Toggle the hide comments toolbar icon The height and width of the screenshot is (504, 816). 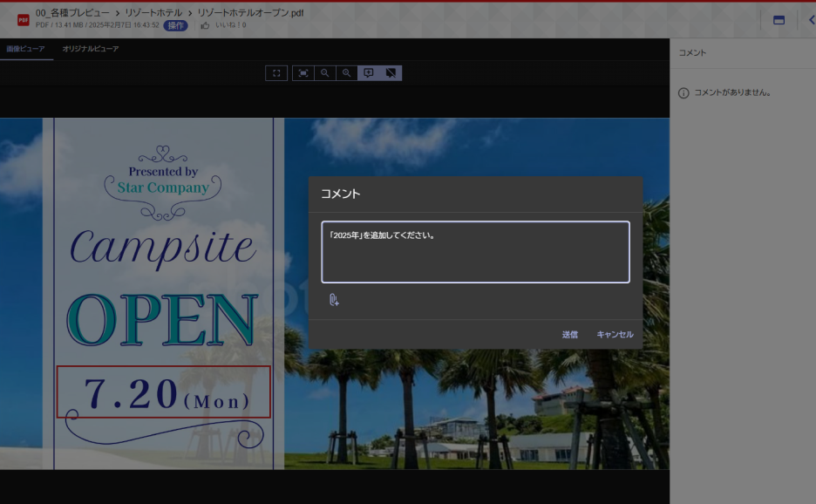(x=391, y=73)
